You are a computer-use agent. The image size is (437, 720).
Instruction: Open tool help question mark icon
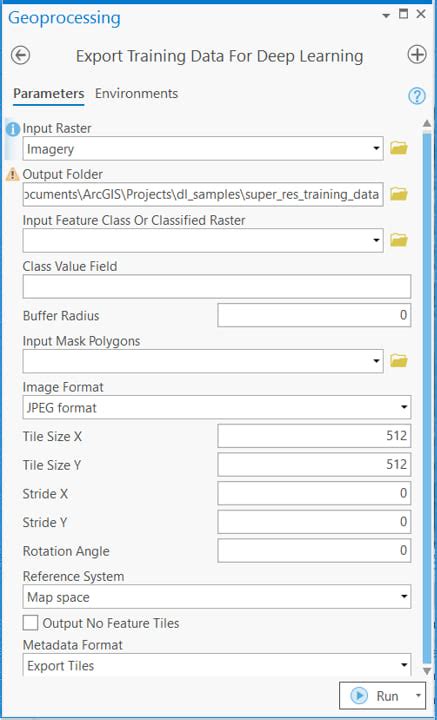click(416, 96)
